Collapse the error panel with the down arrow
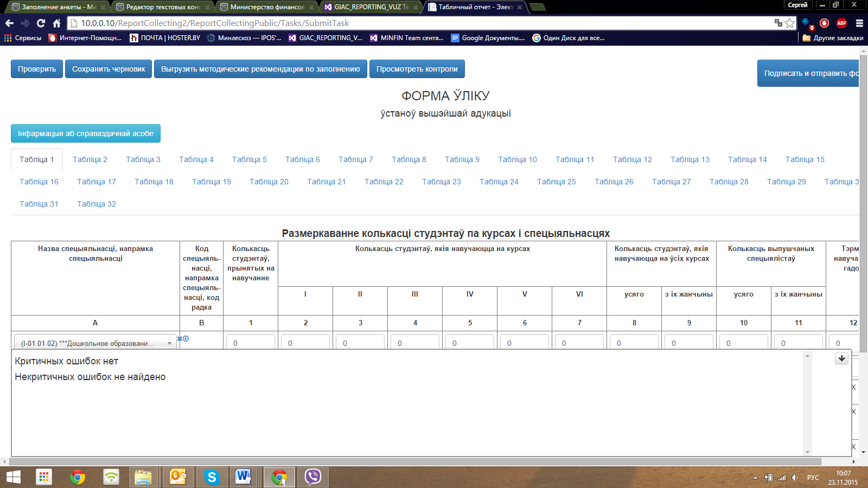This screenshot has height=488, width=868. [x=841, y=358]
